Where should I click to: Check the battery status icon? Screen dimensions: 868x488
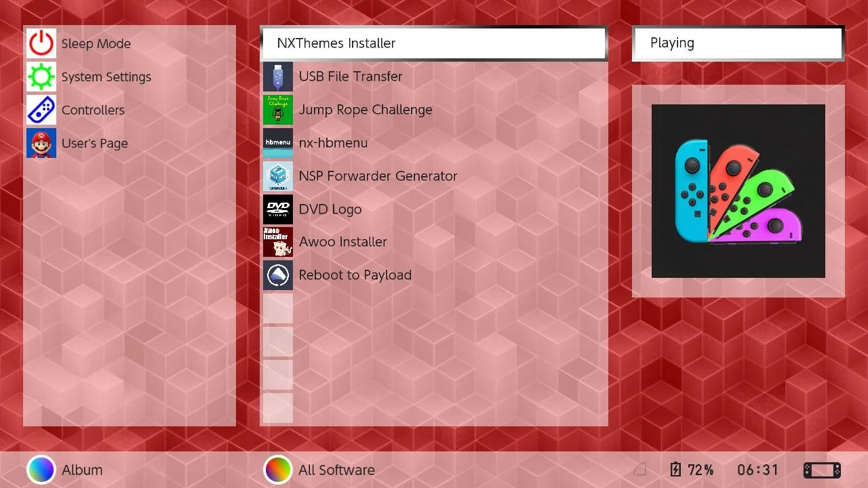coord(675,470)
